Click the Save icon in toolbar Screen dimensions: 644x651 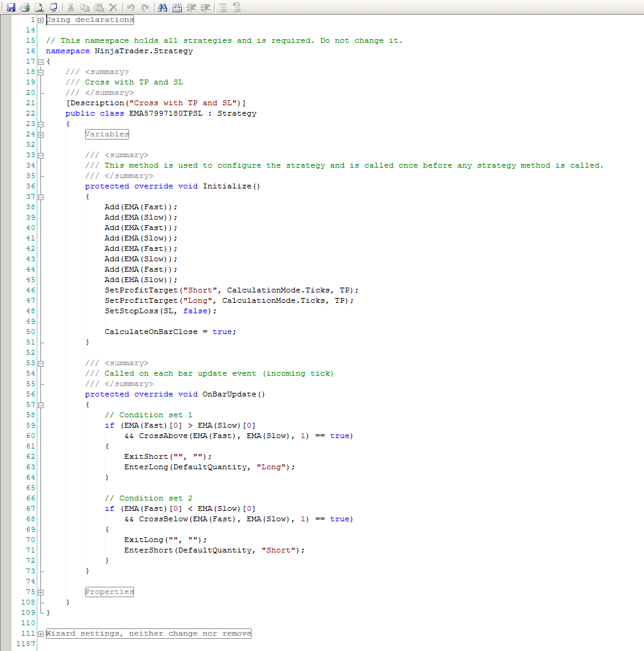tap(11, 7)
